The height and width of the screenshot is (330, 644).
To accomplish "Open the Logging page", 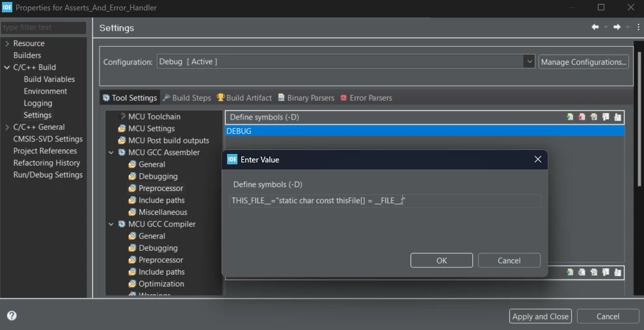I will pos(38,103).
